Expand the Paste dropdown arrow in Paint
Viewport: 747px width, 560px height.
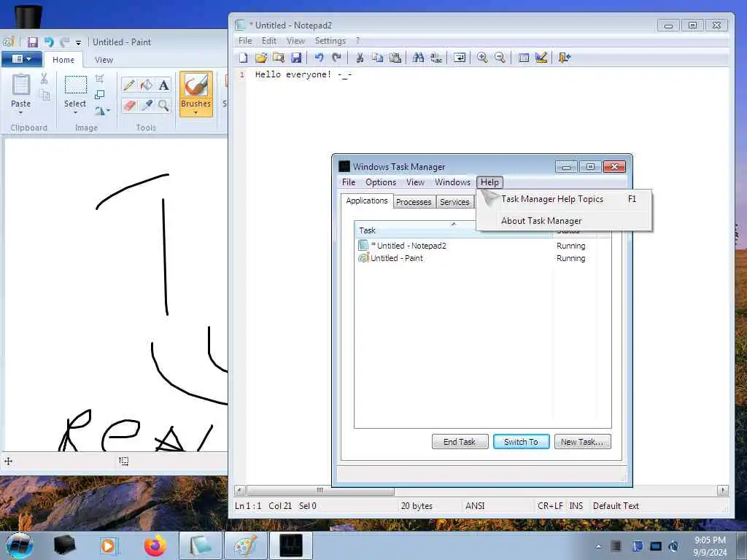20,113
